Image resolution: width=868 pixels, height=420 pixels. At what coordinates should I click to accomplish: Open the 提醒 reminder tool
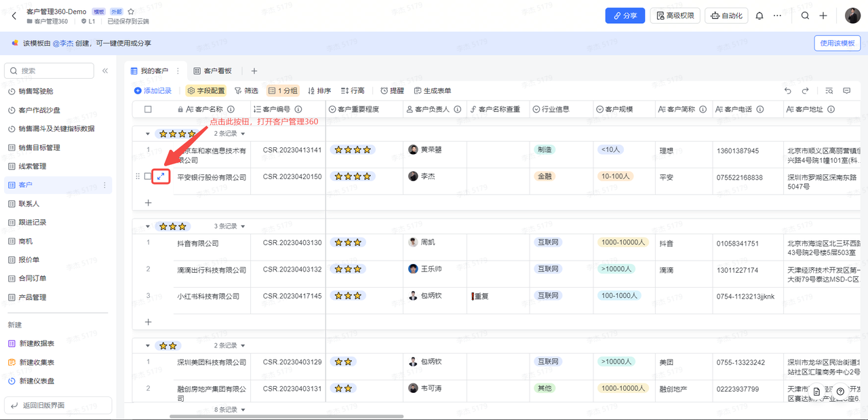[391, 90]
